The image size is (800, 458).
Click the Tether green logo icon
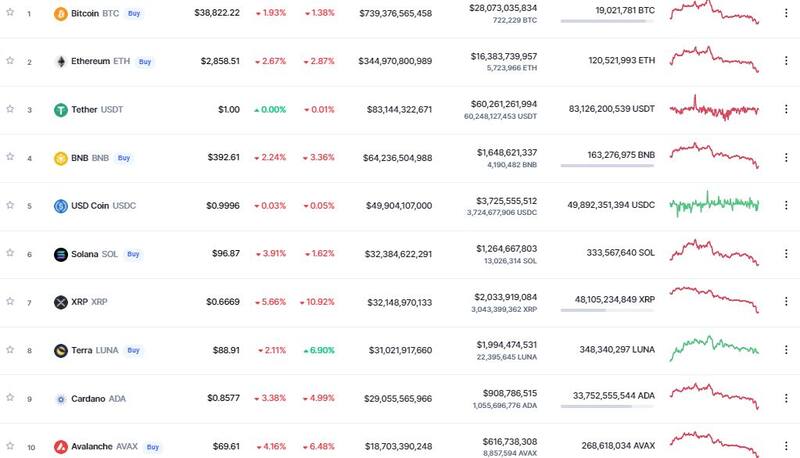click(x=60, y=110)
